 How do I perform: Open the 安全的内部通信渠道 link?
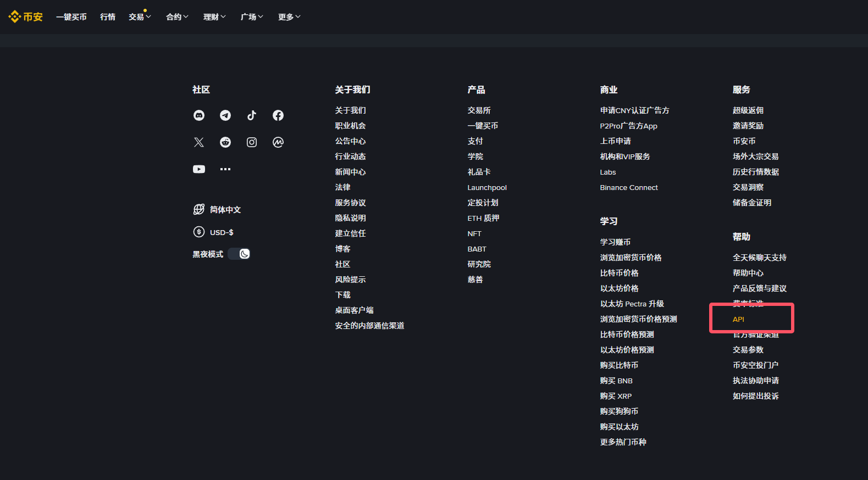(369, 326)
